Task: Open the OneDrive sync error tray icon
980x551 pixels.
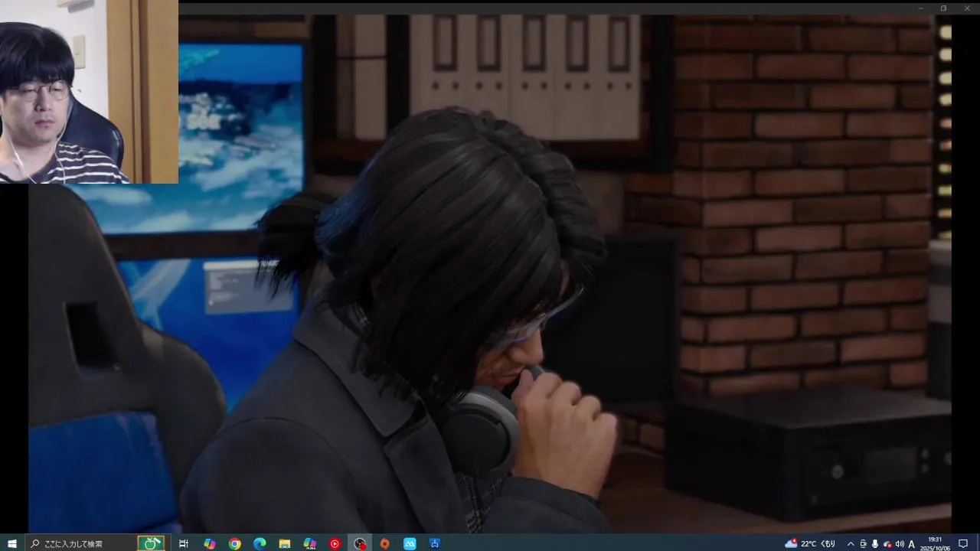Action: click(x=887, y=543)
